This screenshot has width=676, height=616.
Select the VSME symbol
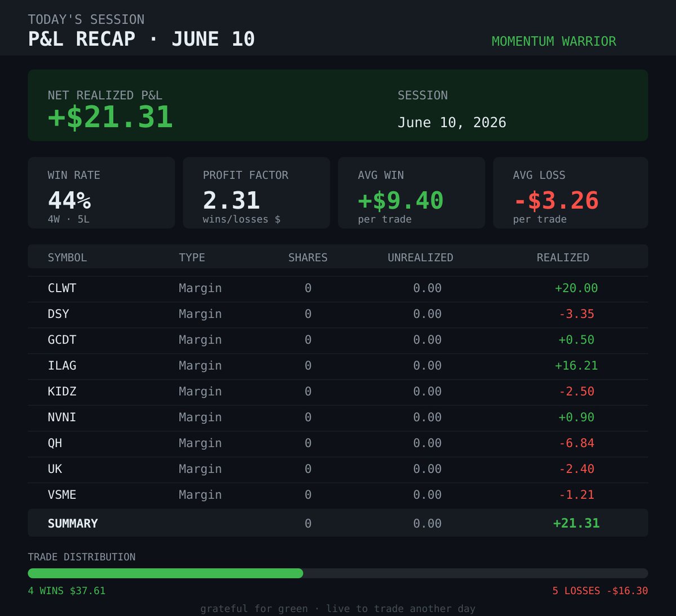point(62,495)
